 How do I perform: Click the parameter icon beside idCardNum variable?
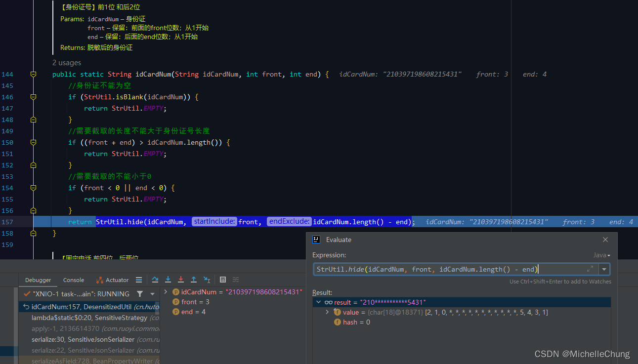point(176,292)
